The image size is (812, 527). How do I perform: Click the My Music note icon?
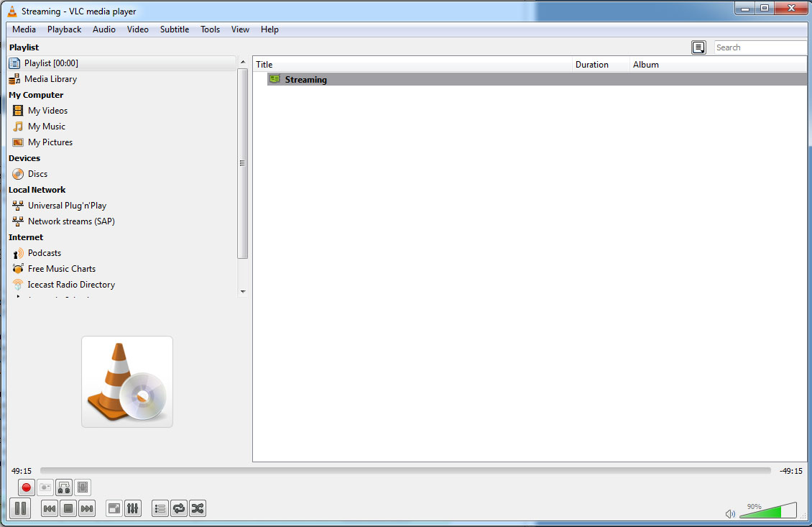click(x=18, y=127)
